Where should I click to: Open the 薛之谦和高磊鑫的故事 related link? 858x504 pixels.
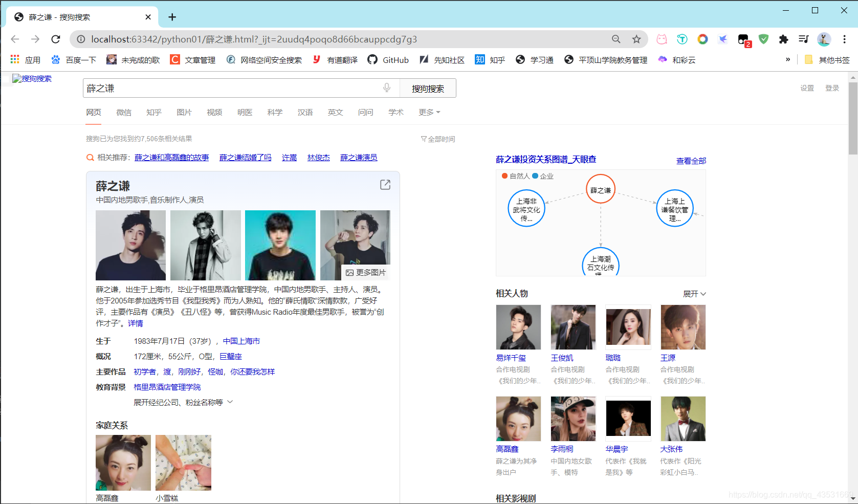click(172, 158)
